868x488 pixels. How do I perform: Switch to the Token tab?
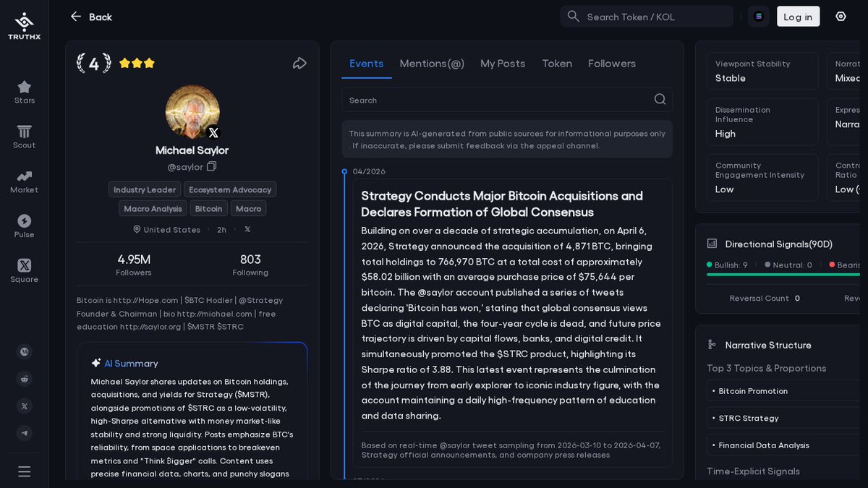point(557,64)
